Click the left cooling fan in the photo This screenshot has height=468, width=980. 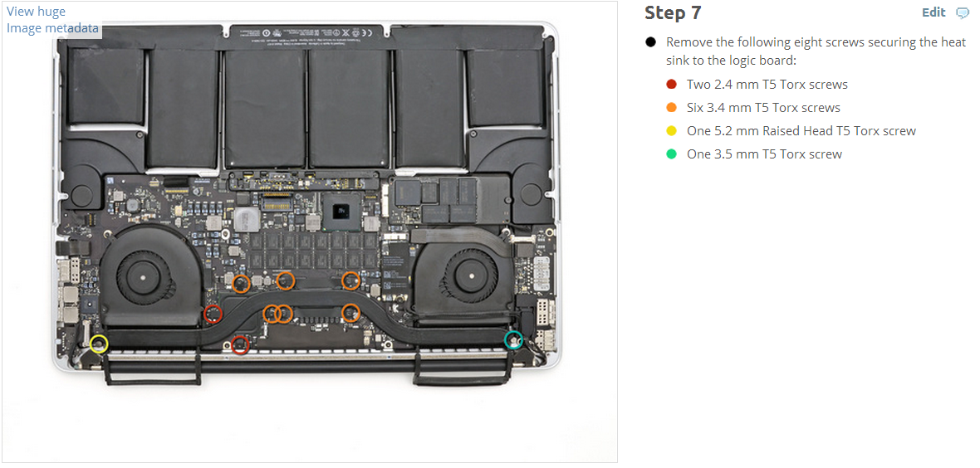(x=145, y=275)
